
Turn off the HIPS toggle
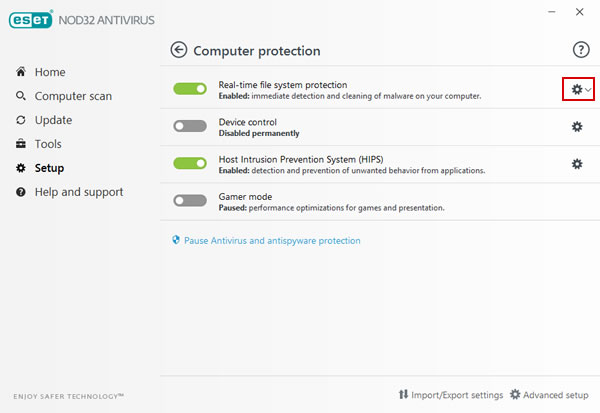pyautogui.click(x=190, y=163)
